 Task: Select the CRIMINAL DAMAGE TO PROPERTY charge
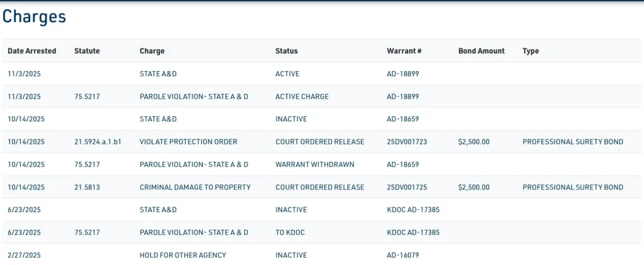point(195,187)
